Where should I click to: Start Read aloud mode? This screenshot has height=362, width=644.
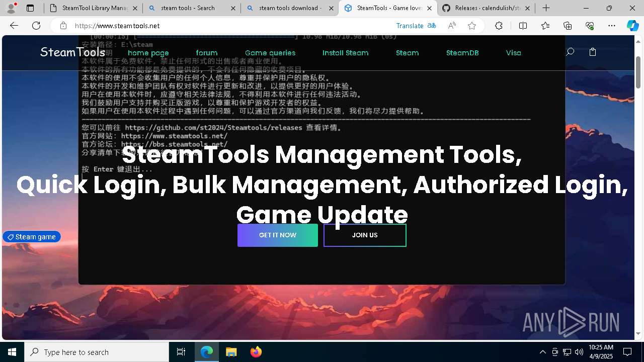452,26
